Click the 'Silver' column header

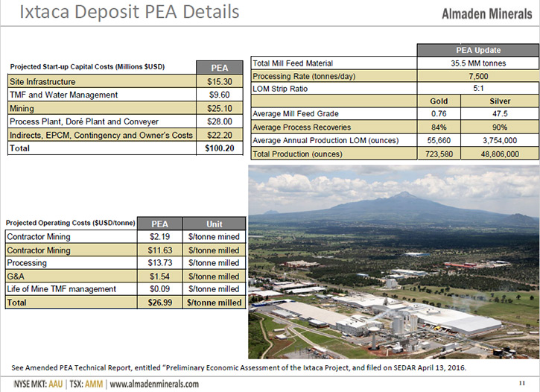[x=500, y=101]
